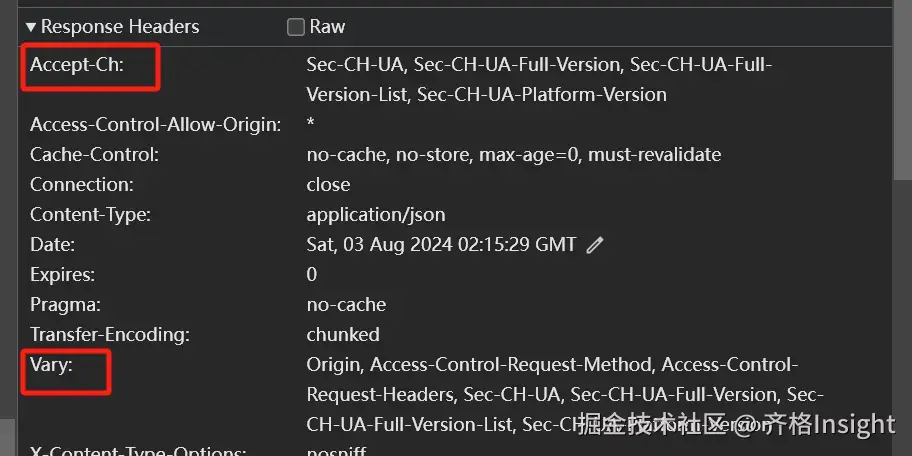Click the Date value Sat, 03 Aug 2024

point(441,245)
